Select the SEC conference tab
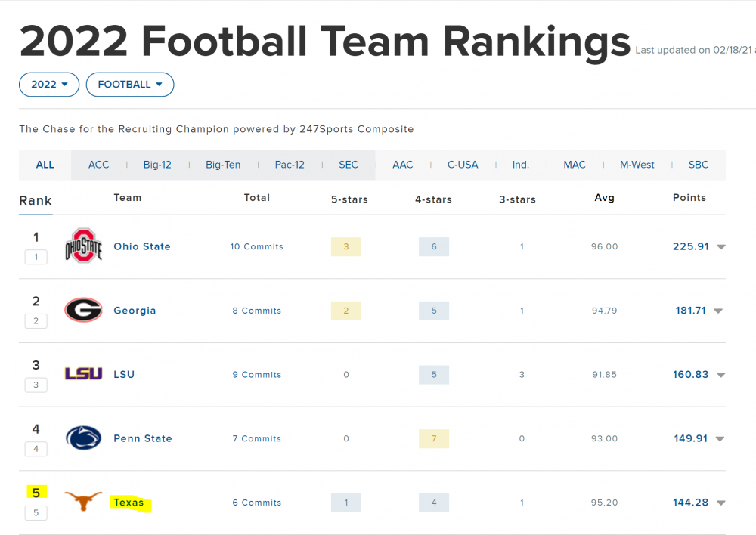Screen dimensions: 756x535 (349, 165)
